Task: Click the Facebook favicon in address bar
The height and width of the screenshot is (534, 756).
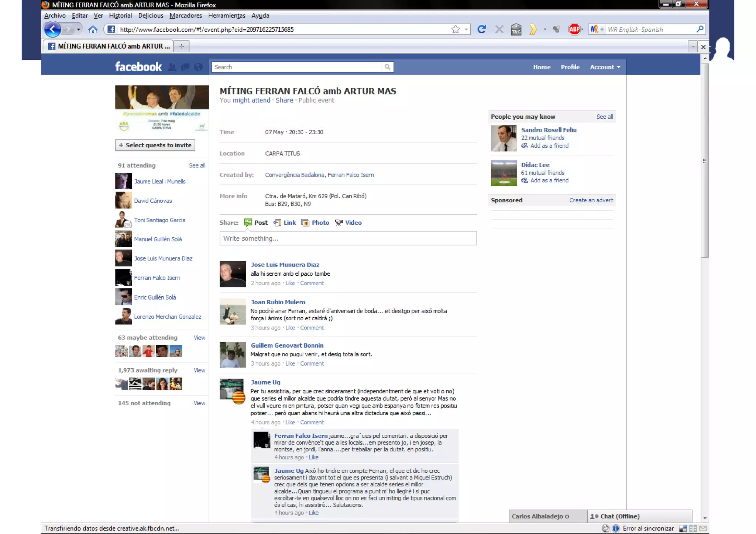Action: (x=111, y=30)
